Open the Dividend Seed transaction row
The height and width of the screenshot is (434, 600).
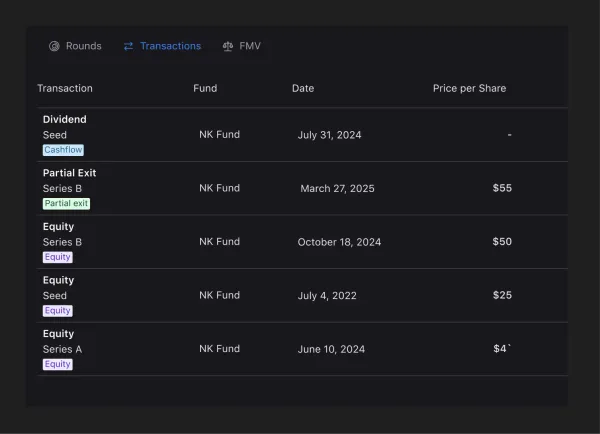point(64,120)
